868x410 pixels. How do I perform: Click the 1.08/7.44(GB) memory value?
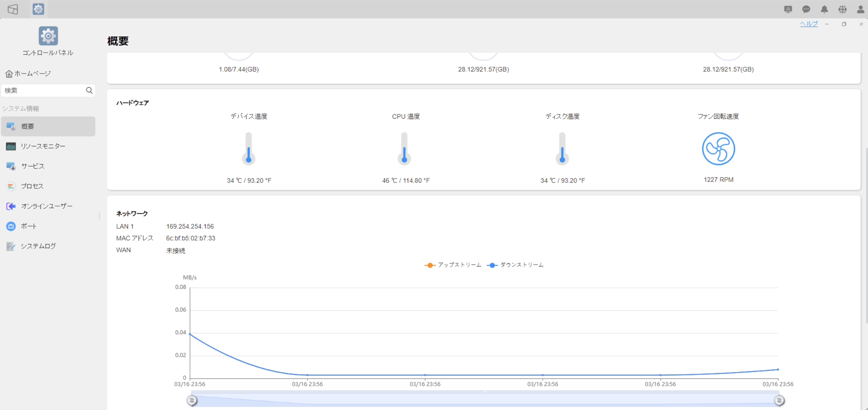pyautogui.click(x=239, y=69)
